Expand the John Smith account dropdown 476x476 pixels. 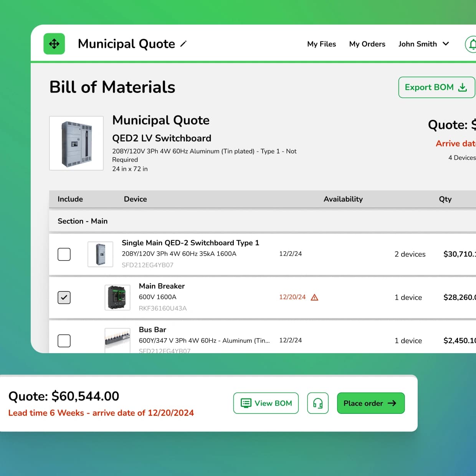coord(424,44)
